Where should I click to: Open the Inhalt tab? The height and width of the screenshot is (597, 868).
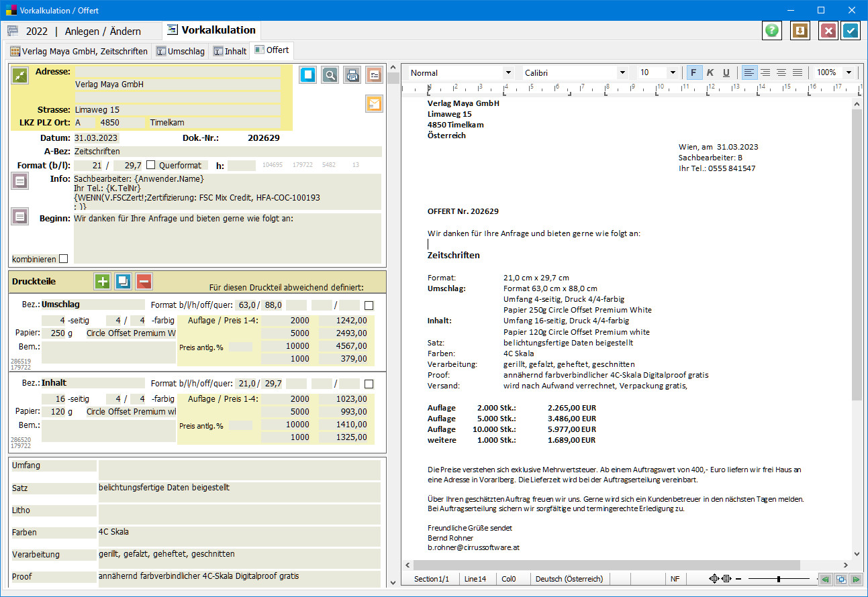click(x=229, y=51)
